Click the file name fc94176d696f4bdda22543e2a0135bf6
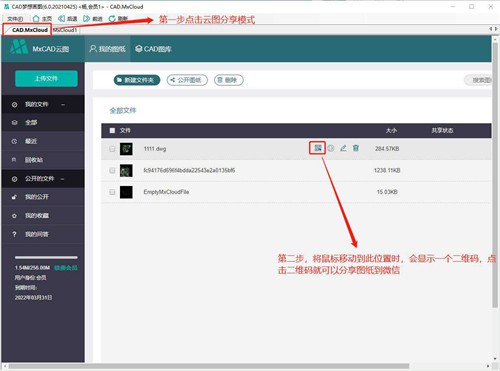 pos(189,170)
